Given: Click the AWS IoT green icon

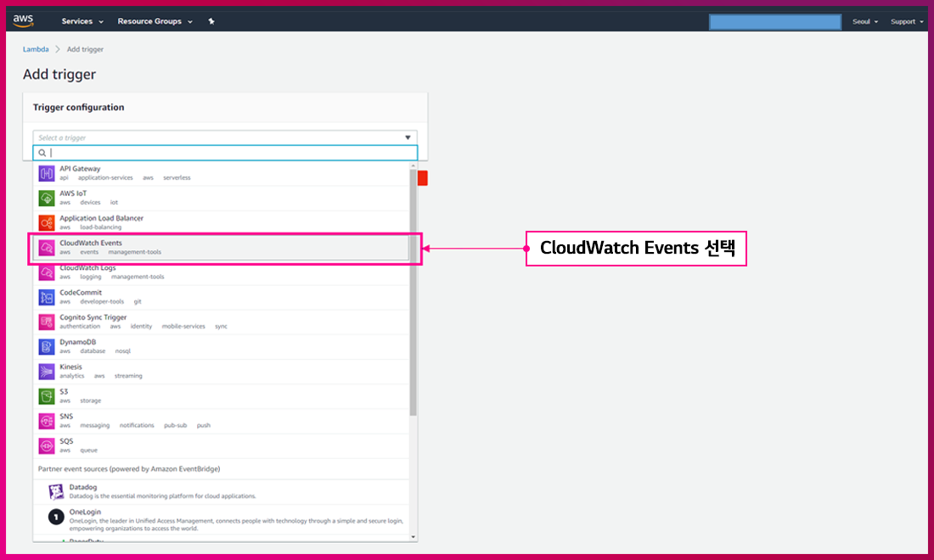Looking at the screenshot, I should (x=46, y=198).
